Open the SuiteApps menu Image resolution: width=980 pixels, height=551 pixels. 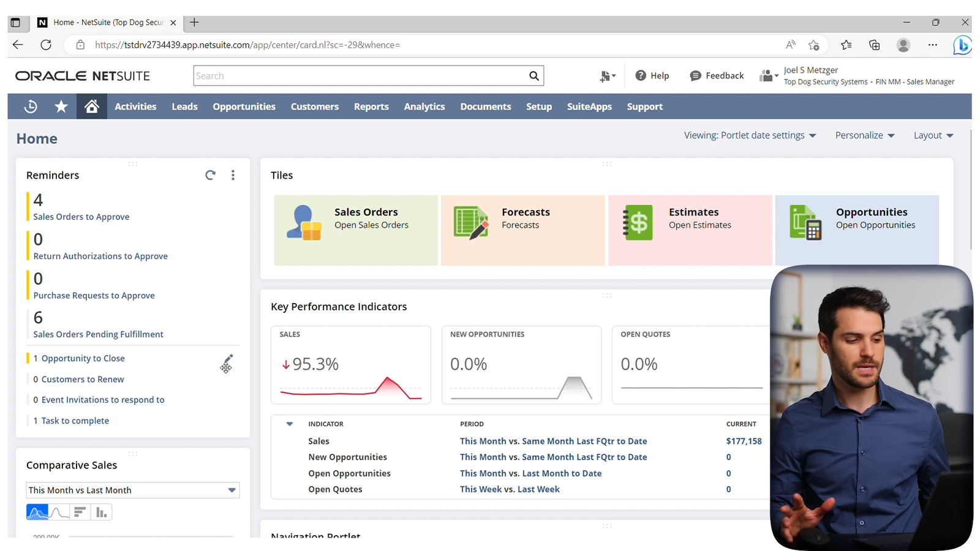point(589,107)
